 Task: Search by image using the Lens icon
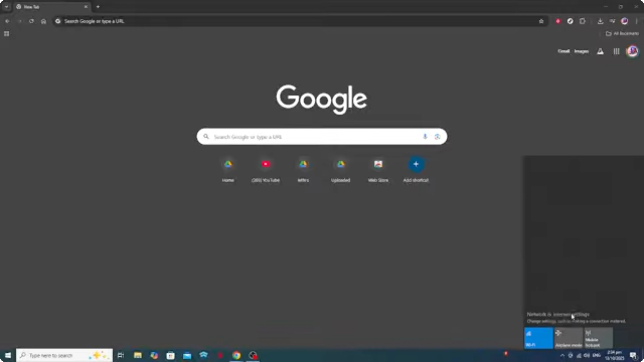click(437, 136)
